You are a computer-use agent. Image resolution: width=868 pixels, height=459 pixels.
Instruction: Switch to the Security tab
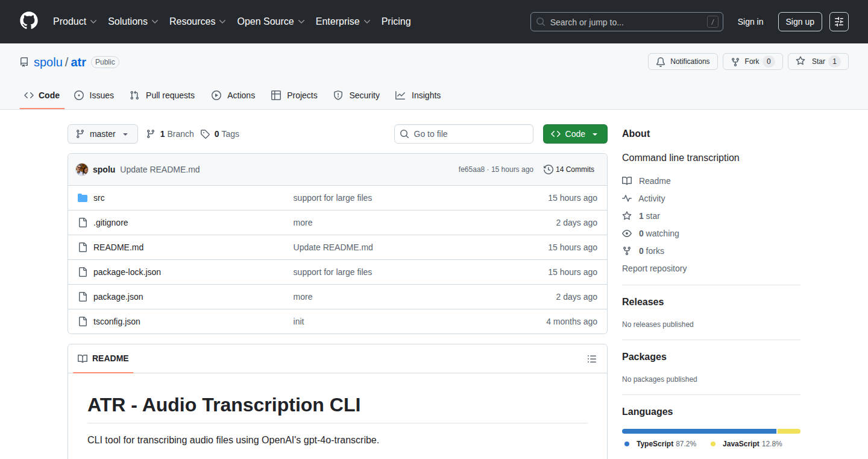pos(357,95)
